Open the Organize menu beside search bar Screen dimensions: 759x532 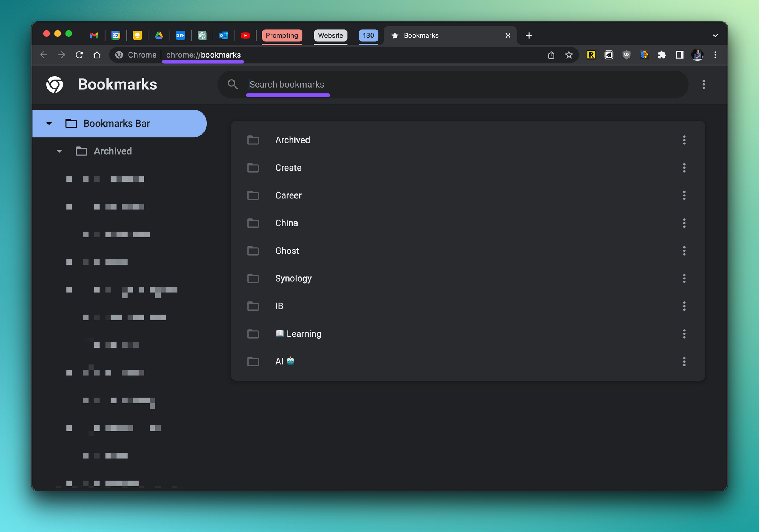tap(704, 85)
